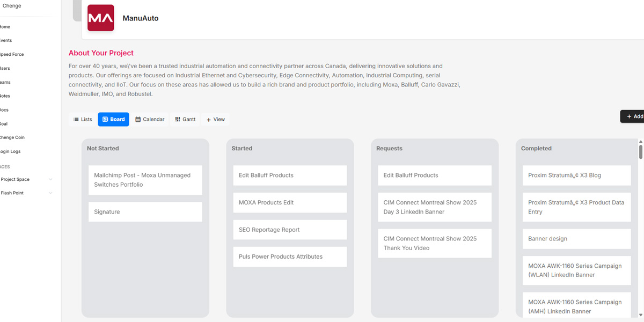The height and width of the screenshot is (322, 644).
Task: Click the Completed column scrollbar thumb
Action: [x=641, y=152]
